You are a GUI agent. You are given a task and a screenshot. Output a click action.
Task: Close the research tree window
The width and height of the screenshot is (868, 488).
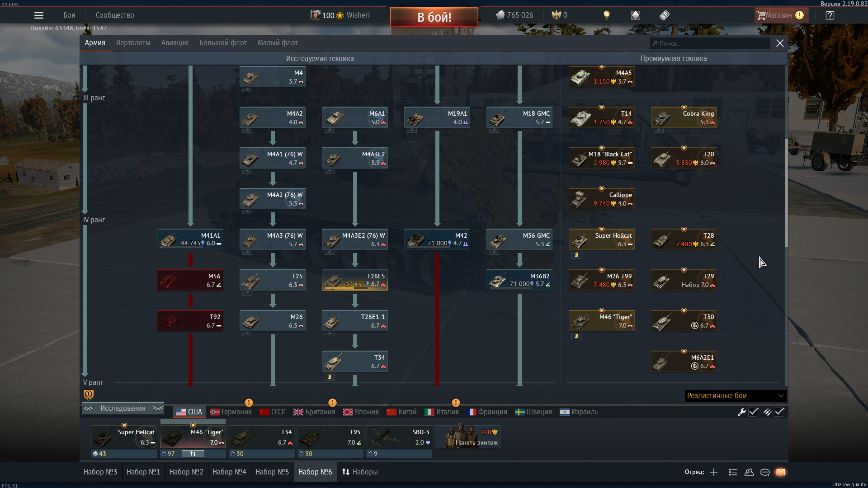pyautogui.click(x=780, y=43)
